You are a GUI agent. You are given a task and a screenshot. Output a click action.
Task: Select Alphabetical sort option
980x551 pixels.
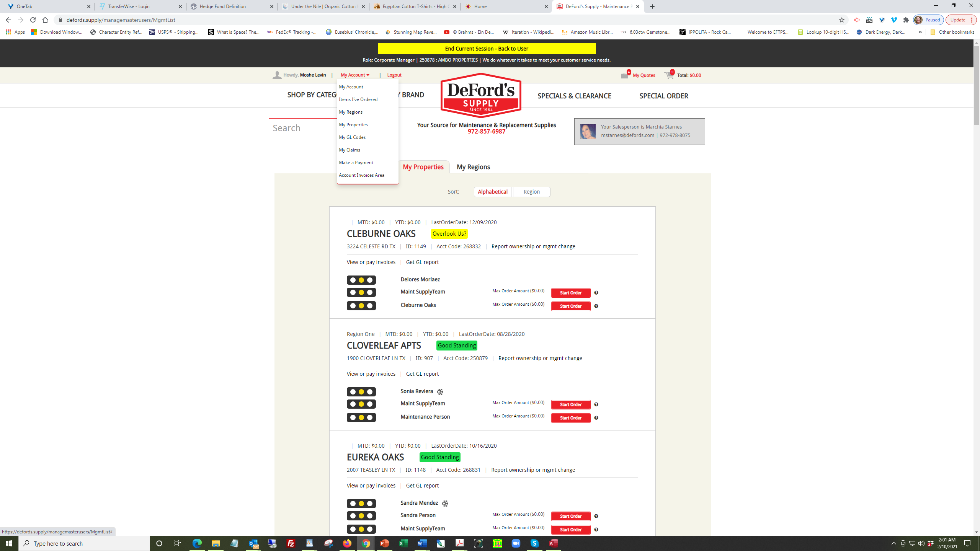coord(493,192)
